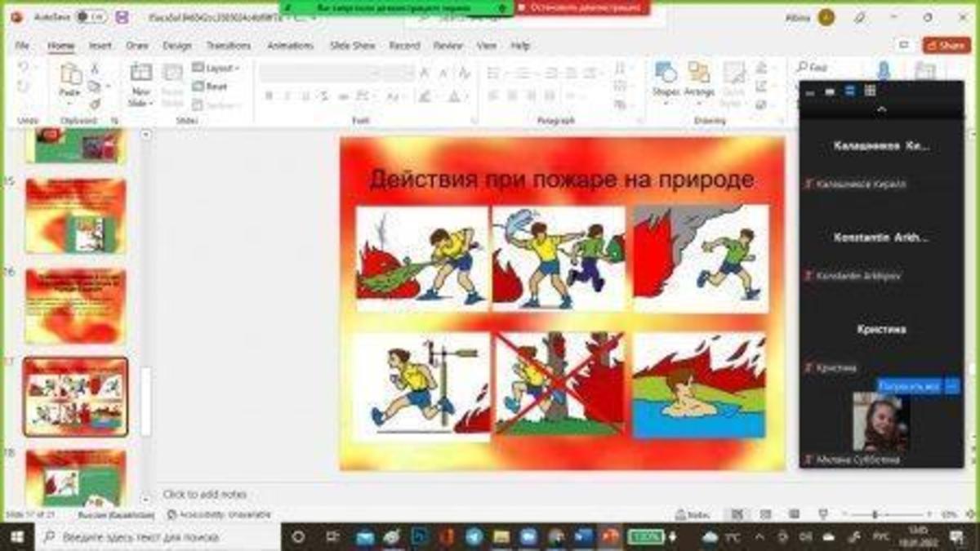Click the Format Painter brush icon
The image size is (980, 551).
coord(95,104)
